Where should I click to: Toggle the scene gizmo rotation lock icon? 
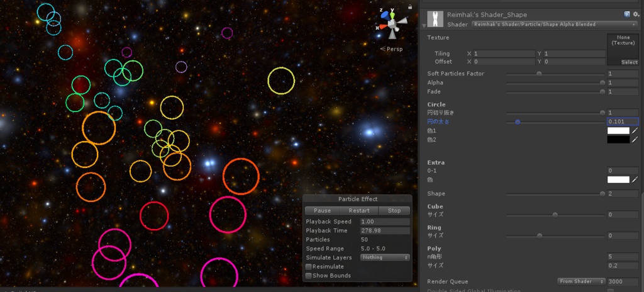410,7
